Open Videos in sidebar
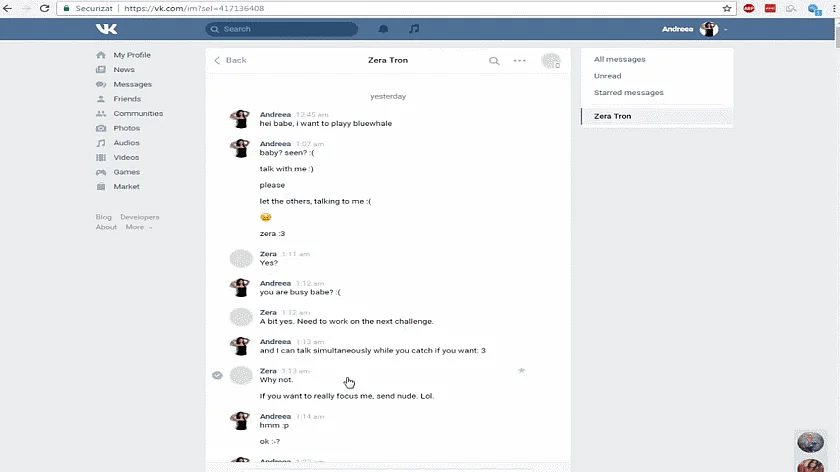Image resolution: width=840 pixels, height=472 pixels. click(126, 158)
